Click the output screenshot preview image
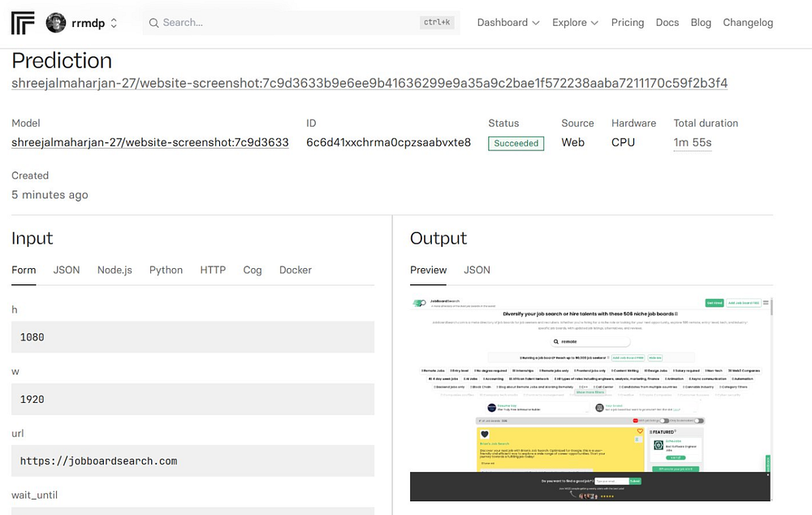The image size is (812, 515). click(591, 399)
